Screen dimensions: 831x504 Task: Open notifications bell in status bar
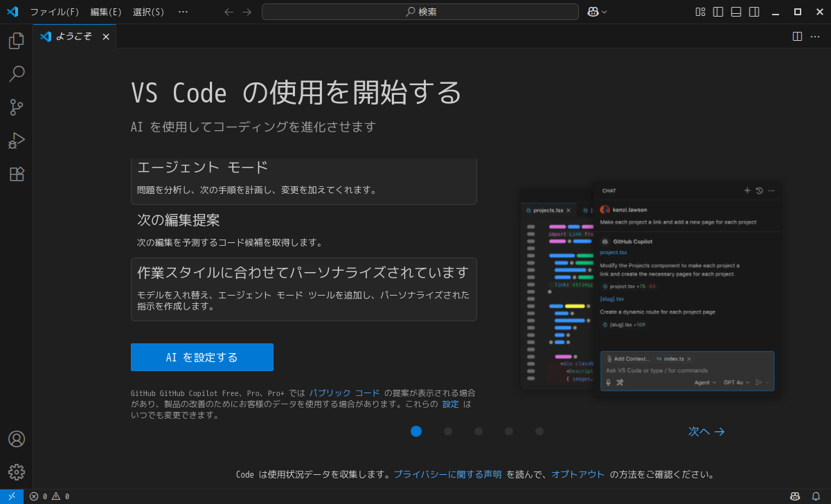click(816, 496)
